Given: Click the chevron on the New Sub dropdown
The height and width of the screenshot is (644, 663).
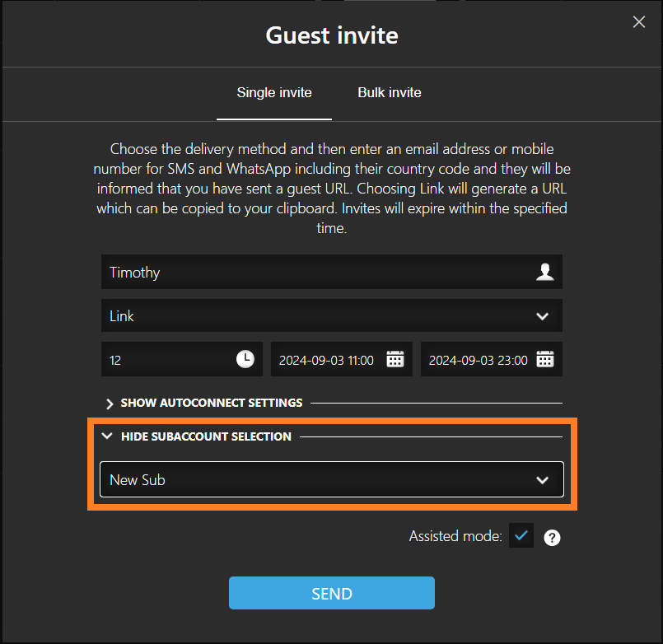Looking at the screenshot, I should [x=542, y=479].
